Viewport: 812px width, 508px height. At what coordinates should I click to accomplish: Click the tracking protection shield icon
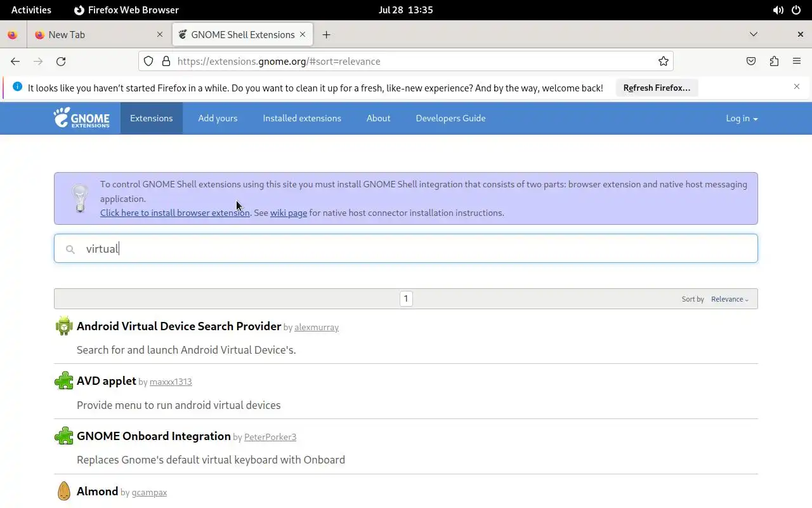(148, 62)
